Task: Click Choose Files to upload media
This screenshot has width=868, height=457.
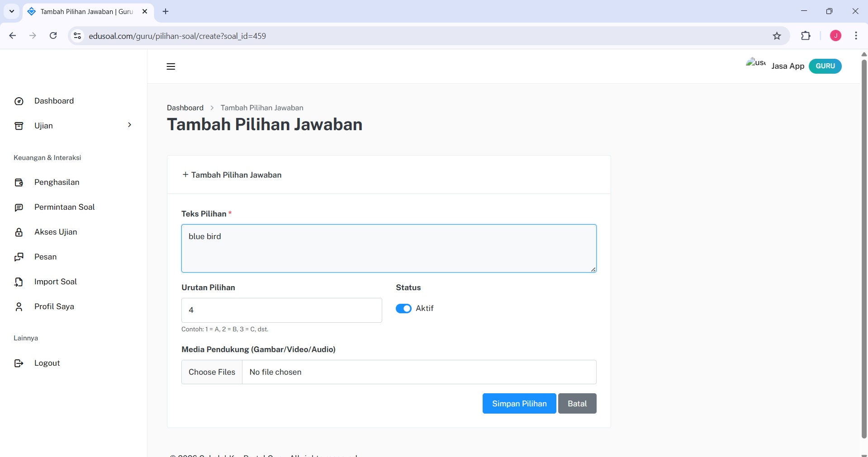Action: click(211, 372)
